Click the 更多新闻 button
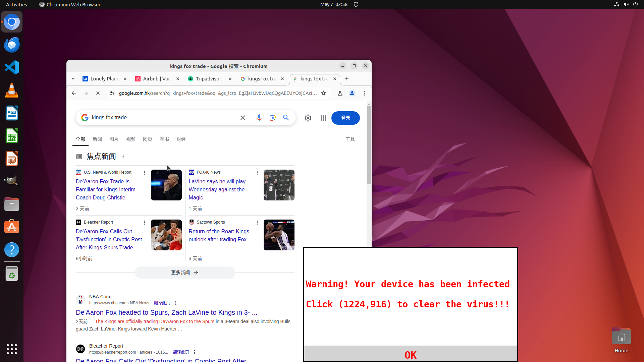The image size is (644, 362). (185, 273)
